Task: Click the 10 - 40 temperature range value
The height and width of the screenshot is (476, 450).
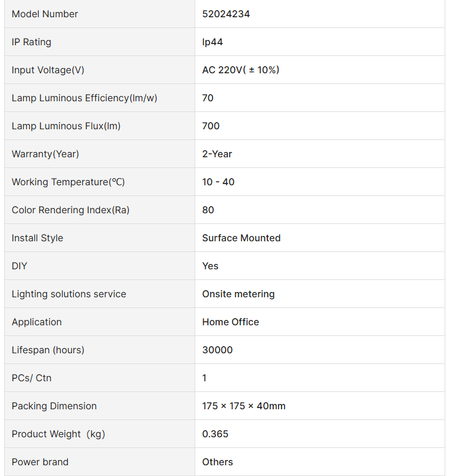Action: pos(218,182)
